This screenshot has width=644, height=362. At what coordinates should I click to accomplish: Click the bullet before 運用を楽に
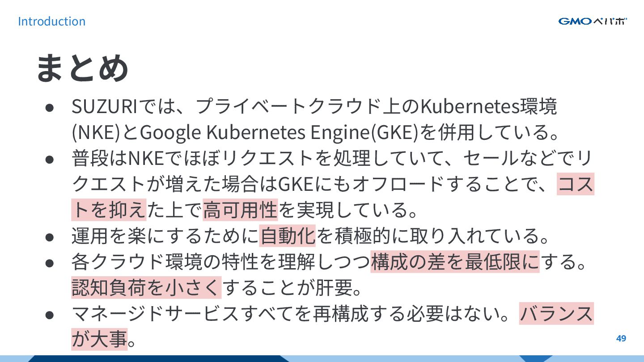tap(50, 236)
